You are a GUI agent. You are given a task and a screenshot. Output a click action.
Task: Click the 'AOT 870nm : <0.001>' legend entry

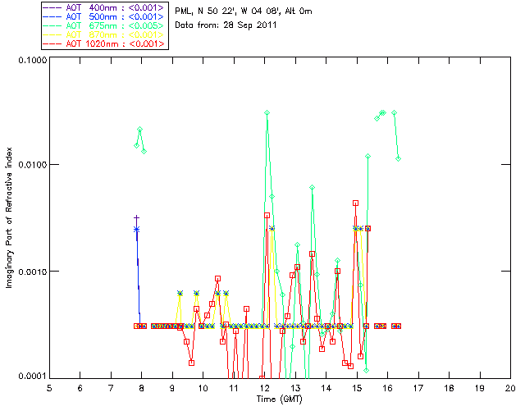point(105,34)
